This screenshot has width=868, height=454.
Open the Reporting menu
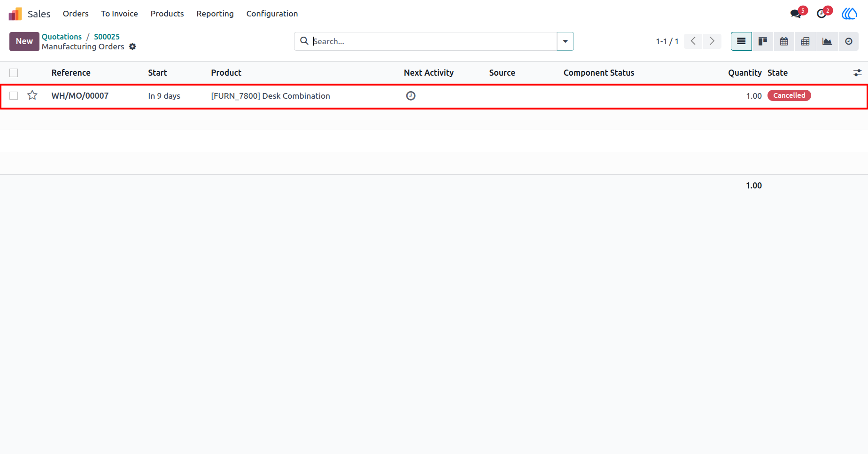tap(215, 14)
